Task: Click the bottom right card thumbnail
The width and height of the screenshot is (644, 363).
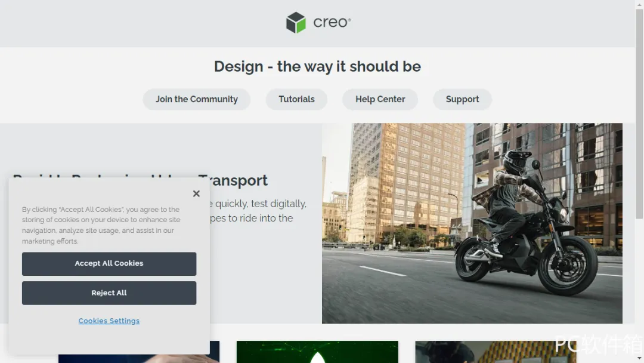Action: (x=496, y=352)
